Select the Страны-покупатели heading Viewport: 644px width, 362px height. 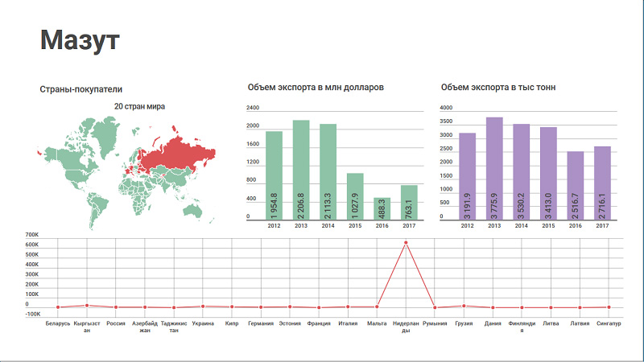tap(80, 89)
